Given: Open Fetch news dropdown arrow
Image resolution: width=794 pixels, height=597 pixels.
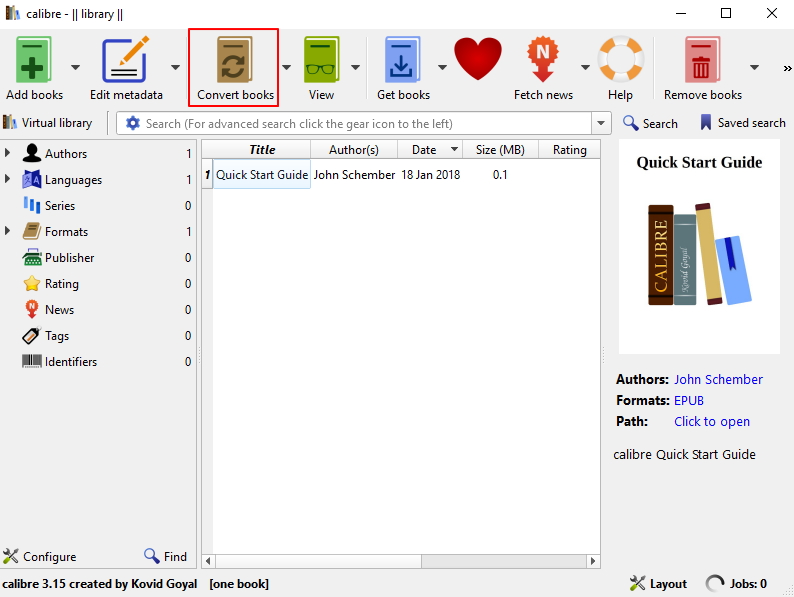Looking at the screenshot, I should 585,67.
